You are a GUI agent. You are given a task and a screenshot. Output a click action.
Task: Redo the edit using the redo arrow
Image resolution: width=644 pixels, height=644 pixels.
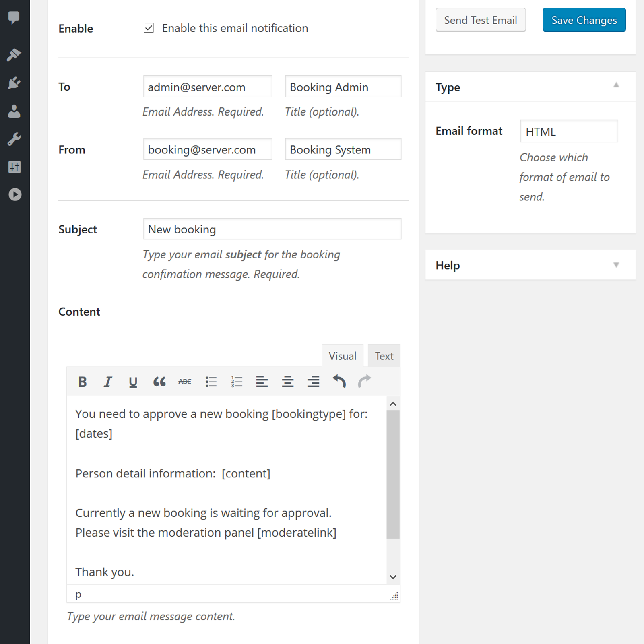[x=364, y=381]
